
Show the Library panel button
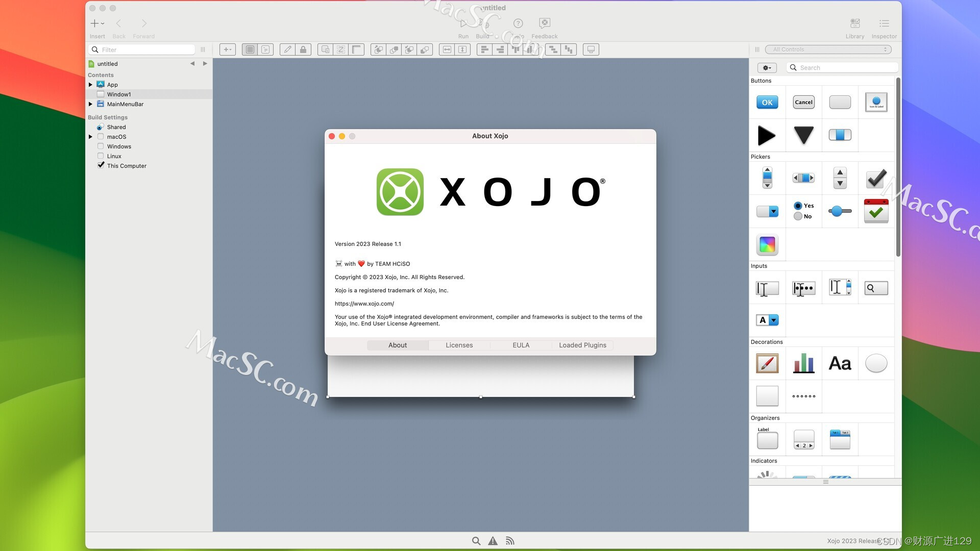click(x=855, y=28)
